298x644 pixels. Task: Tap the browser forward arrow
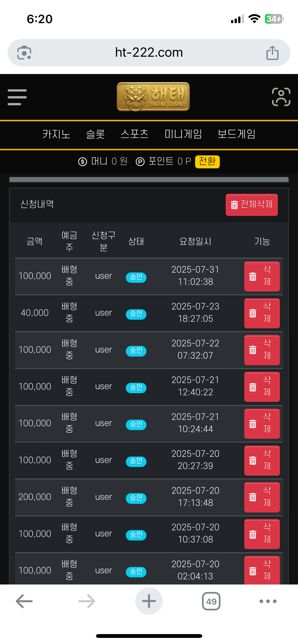(x=87, y=601)
